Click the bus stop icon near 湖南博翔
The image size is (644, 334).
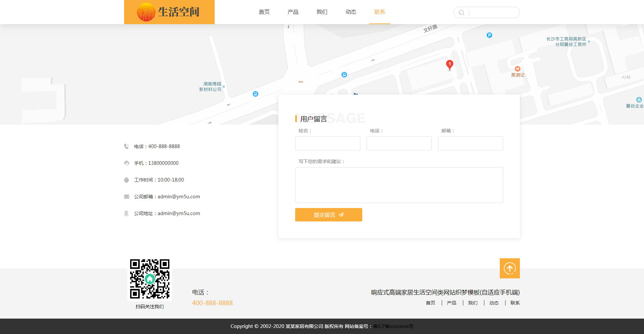point(256,94)
